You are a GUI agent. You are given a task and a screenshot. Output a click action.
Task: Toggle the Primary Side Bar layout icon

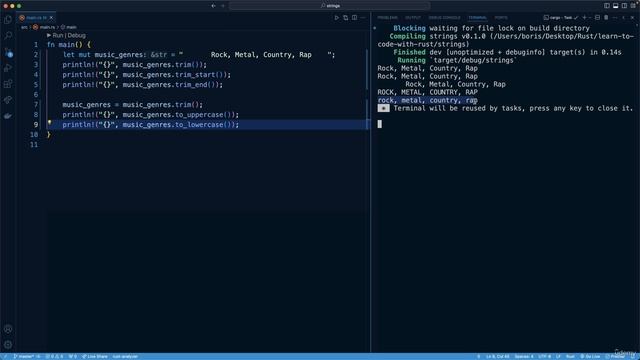click(x=607, y=6)
